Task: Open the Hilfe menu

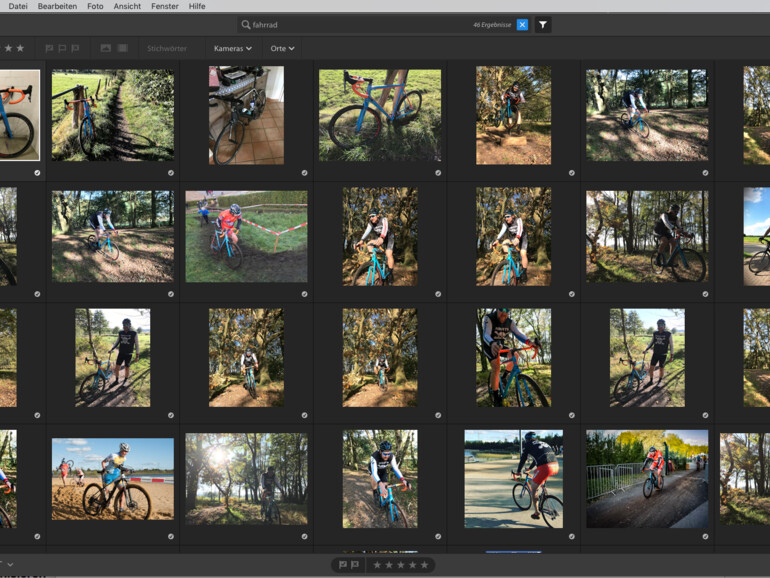Action: (x=197, y=6)
